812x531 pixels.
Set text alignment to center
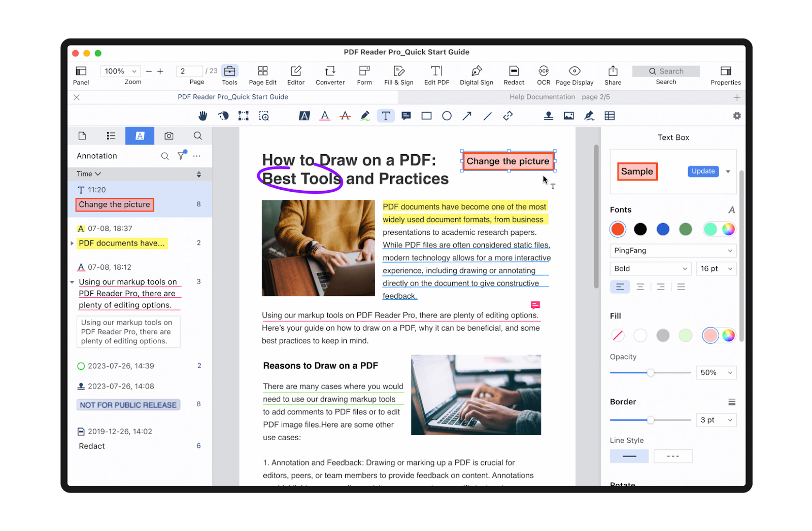(x=640, y=287)
